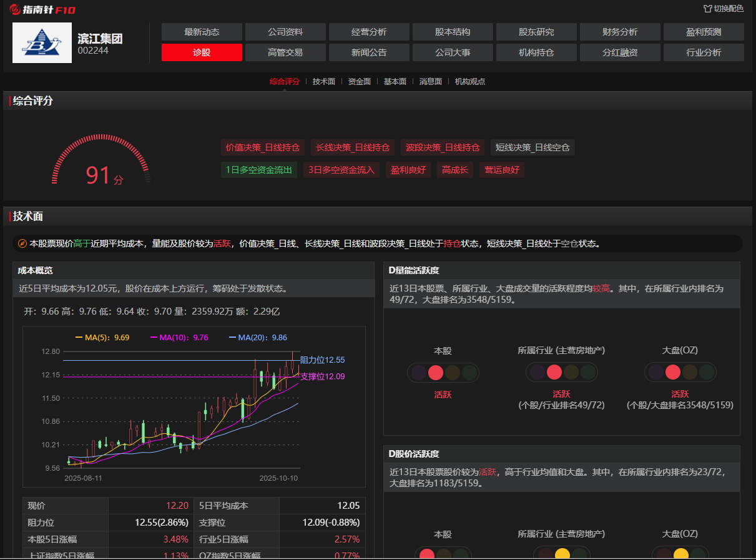Jump to 消息面 sub-navigation link
The height and width of the screenshot is (560, 756).
(431, 81)
